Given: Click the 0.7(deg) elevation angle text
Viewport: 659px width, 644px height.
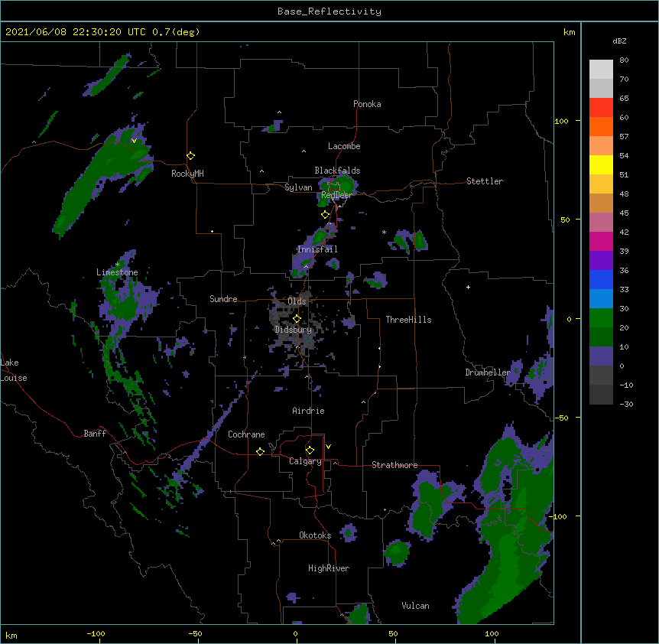Looking at the screenshot, I should pos(176,32).
